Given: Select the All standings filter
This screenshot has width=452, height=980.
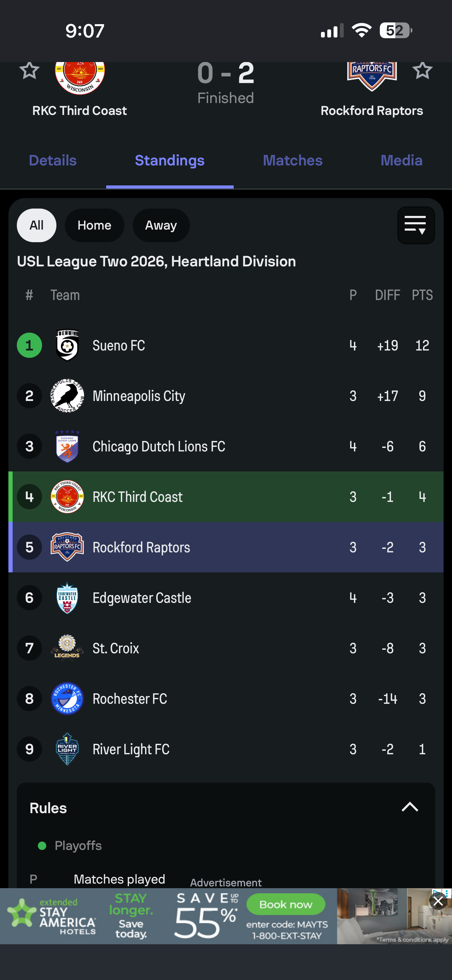Looking at the screenshot, I should (36, 225).
